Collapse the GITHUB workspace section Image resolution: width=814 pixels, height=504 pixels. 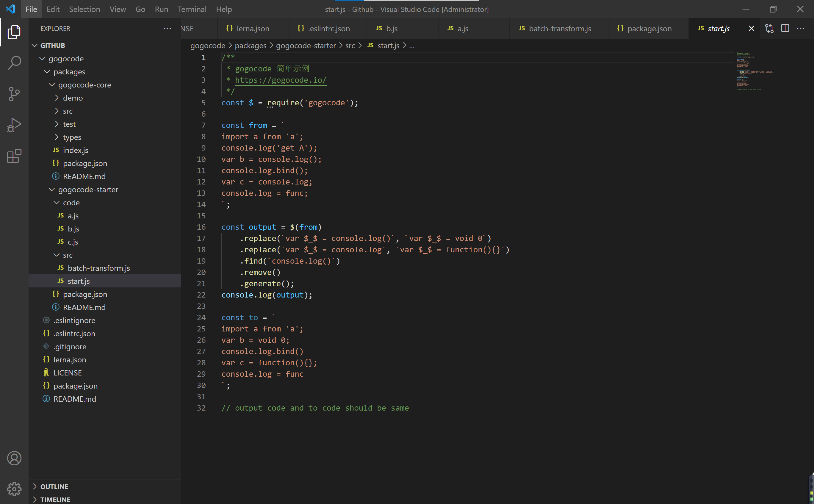coord(34,45)
